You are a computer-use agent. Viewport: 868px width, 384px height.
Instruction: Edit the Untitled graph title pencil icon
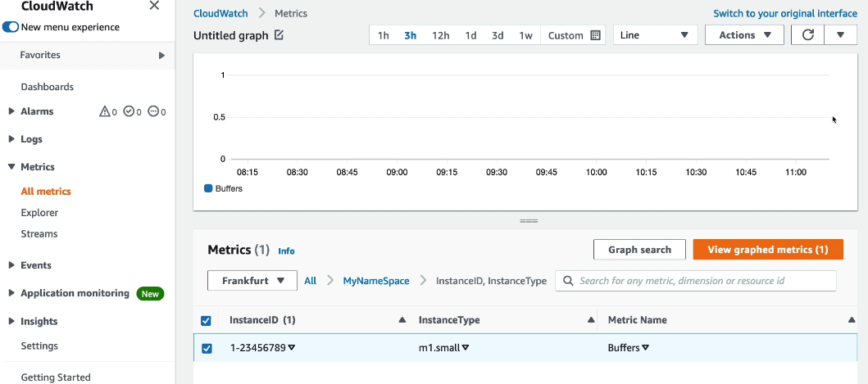(x=279, y=35)
